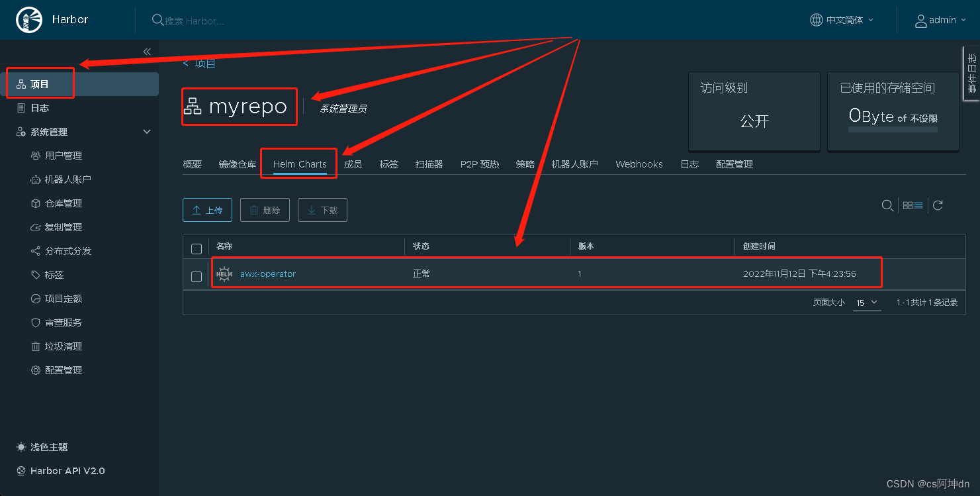Sort by the 创建时间 column header
The height and width of the screenshot is (496, 980).
pos(759,246)
